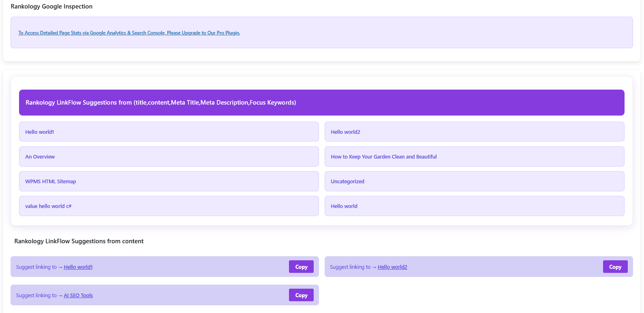
Task: Select the Uncategorized suggestion box
Action: [474, 181]
